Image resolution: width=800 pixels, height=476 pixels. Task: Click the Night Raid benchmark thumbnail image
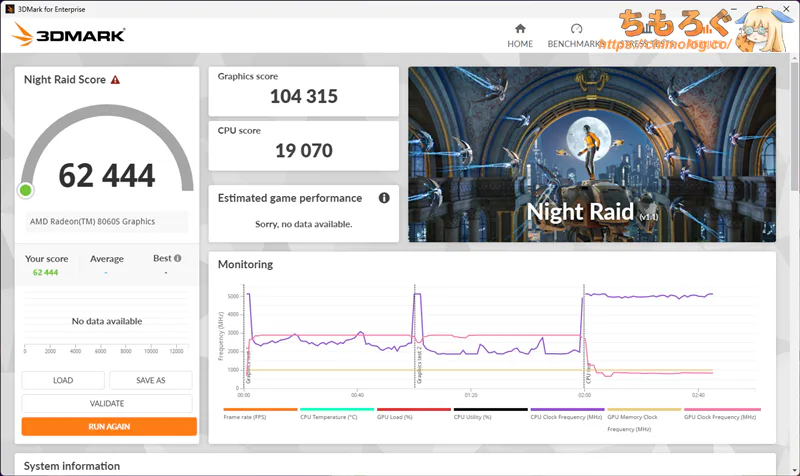point(591,154)
